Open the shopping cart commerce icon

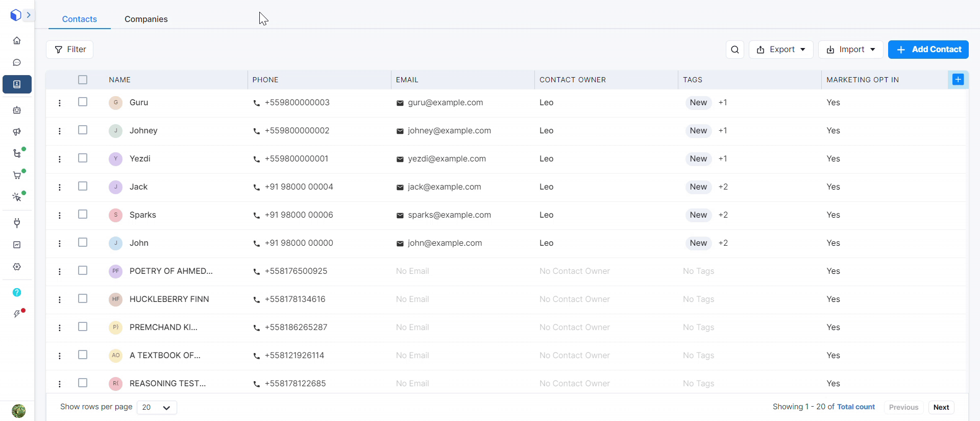tap(17, 175)
